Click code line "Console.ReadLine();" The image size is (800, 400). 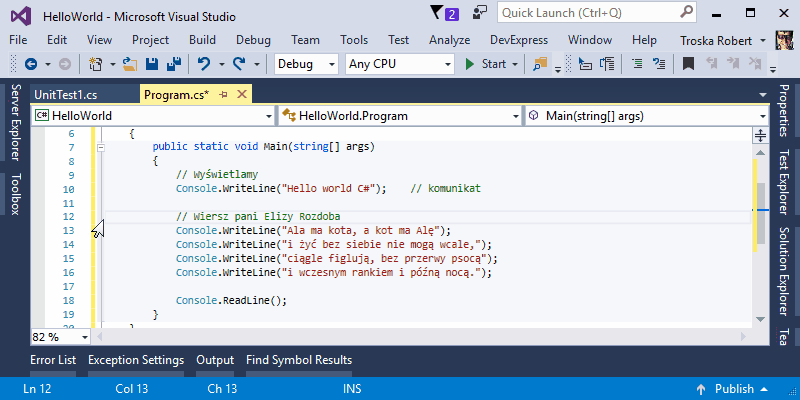tap(232, 301)
